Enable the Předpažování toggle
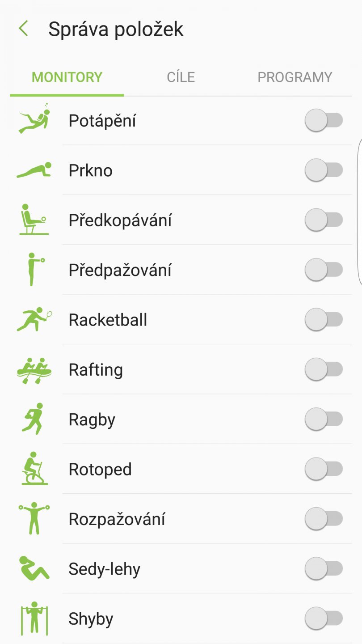Image resolution: width=362 pixels, height=644 pixels. tap(324, 270)
